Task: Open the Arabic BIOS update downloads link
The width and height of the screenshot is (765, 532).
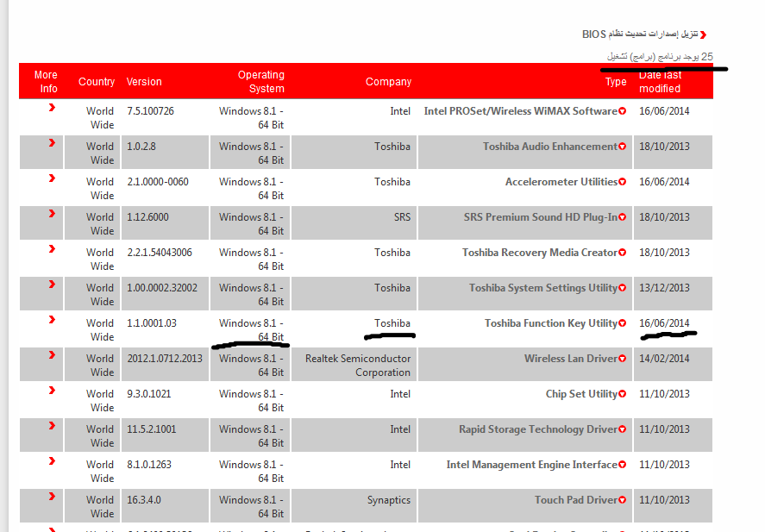Action: [640, 34]
